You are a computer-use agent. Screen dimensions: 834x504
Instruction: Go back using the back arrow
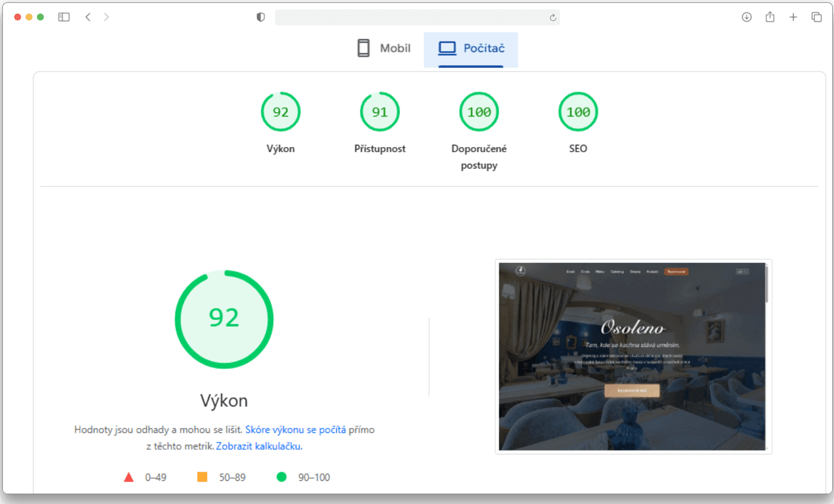click(x=88, y=17)
